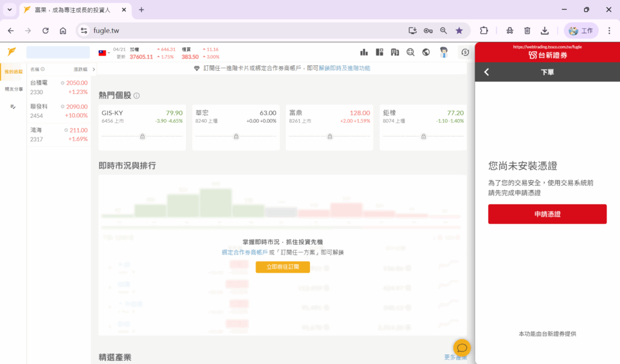620x364 pixels.
Task: Click the building company icon
Action: coord(395,53)
